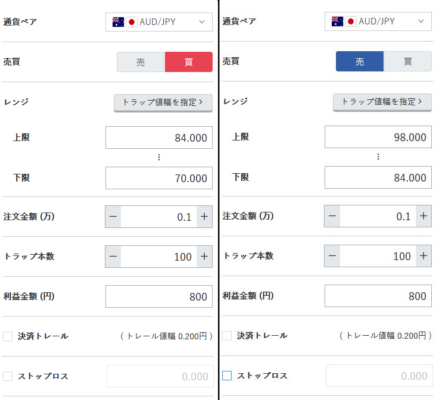
Task: Decrease trap count in left panel
Action: (113, 257)
